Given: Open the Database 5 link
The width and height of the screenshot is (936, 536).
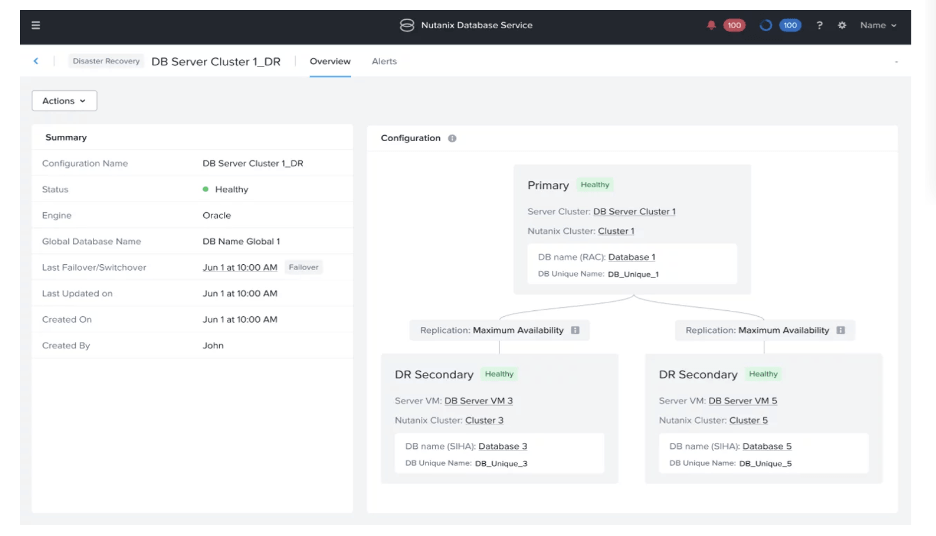Looking at the screenshot, I should (767, 446).
